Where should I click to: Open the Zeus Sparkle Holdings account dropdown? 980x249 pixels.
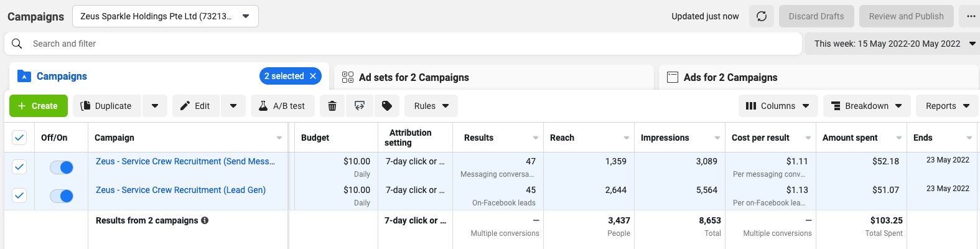(x=165, y=16)
